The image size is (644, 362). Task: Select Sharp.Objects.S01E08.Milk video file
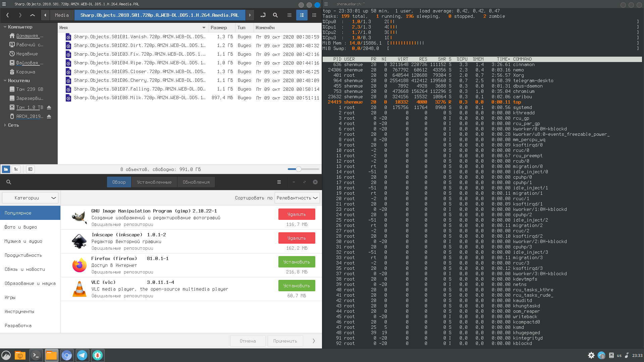[190, 98]
